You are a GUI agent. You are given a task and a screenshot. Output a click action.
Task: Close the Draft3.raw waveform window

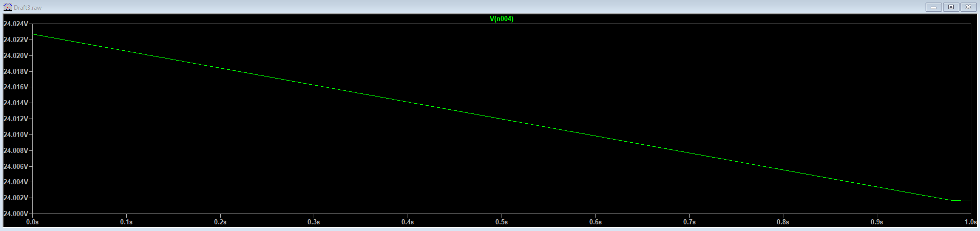click(x=968, y=7)
